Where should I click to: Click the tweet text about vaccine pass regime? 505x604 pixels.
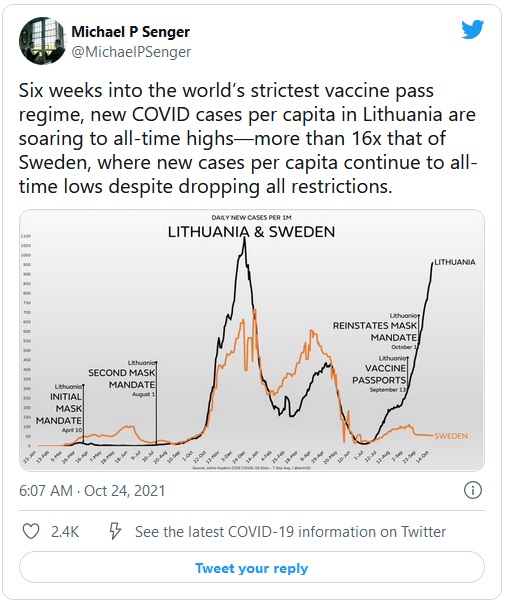[248, 139]
